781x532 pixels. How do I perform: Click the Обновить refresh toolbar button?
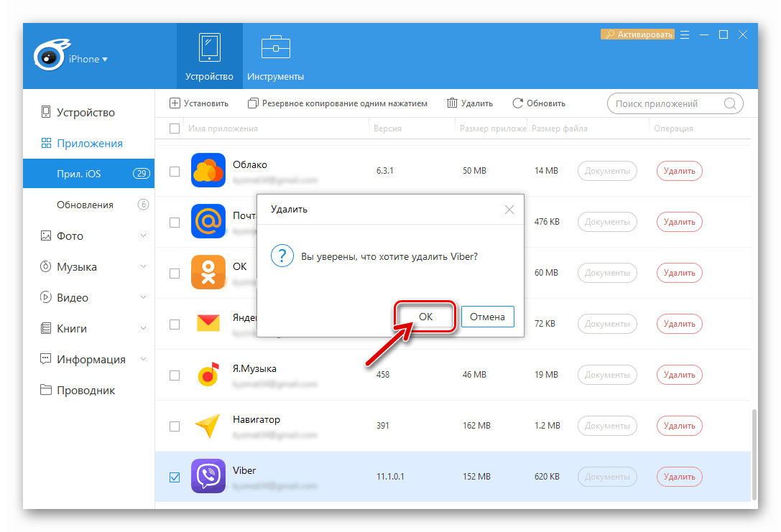pos(539,103)
